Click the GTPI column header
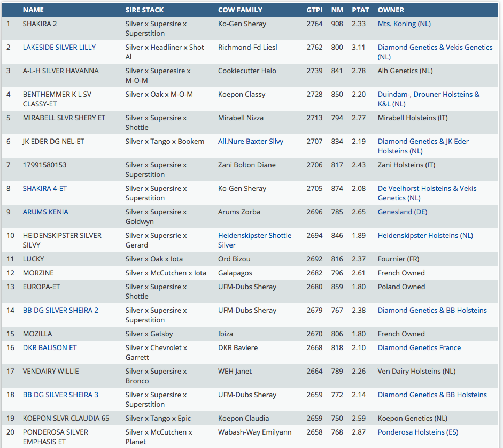Viewport: 503px width, 448px height. [314, 10]
